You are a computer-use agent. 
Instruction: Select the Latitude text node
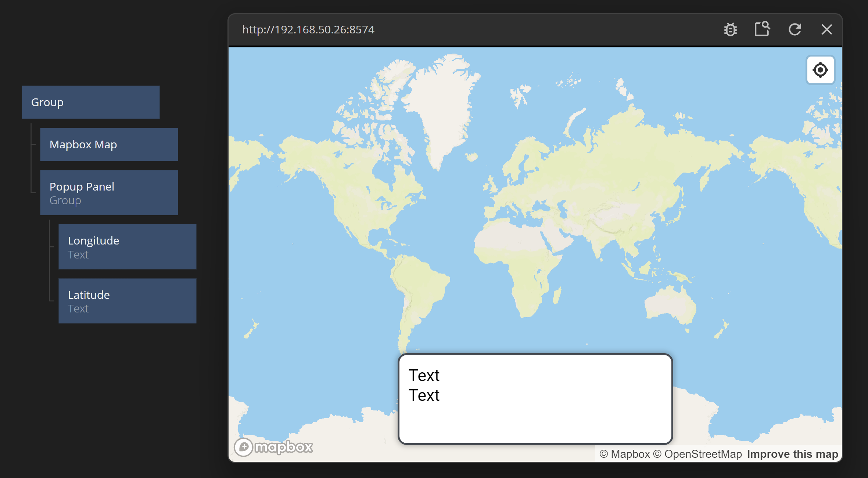tap(127, 301)
